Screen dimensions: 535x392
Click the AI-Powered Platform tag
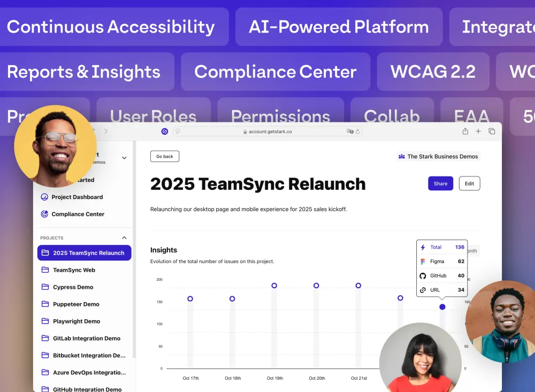[339, 27]
